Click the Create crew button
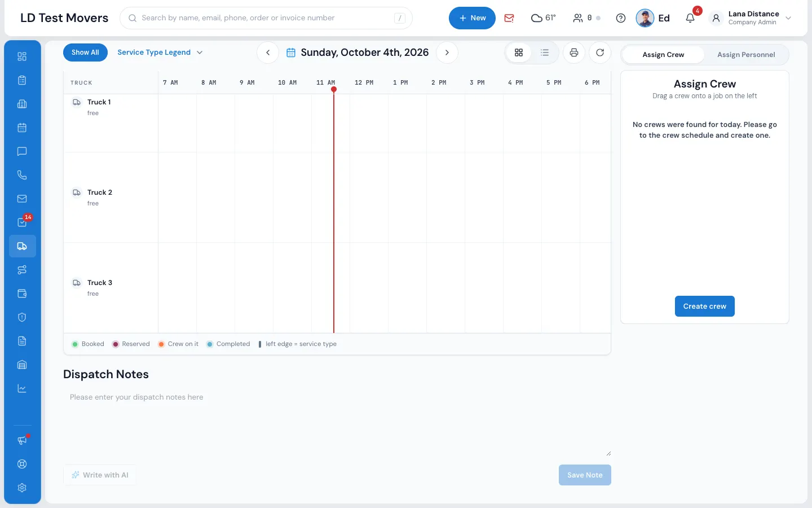812x508 pixels. coord(705,306)
